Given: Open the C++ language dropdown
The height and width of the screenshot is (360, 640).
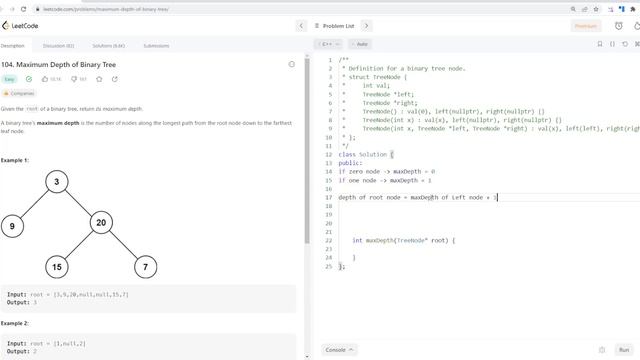Looking at the screenshot, I should [329, 44].
